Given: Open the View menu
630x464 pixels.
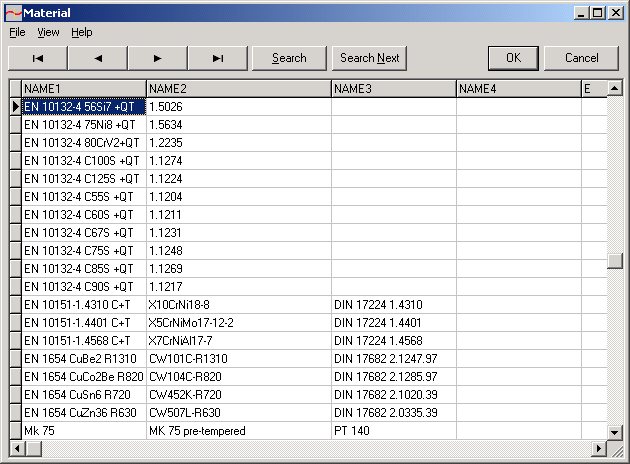Looking at the screenshot, I should click(x=48, y=32).
